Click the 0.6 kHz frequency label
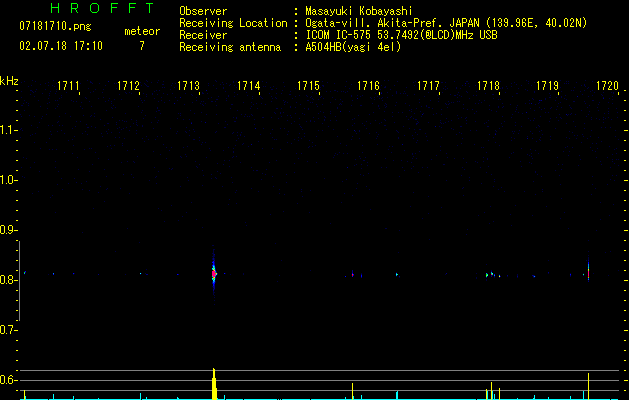Image resolution: width=629 pixels, height=400 pixels. (8, 380)
